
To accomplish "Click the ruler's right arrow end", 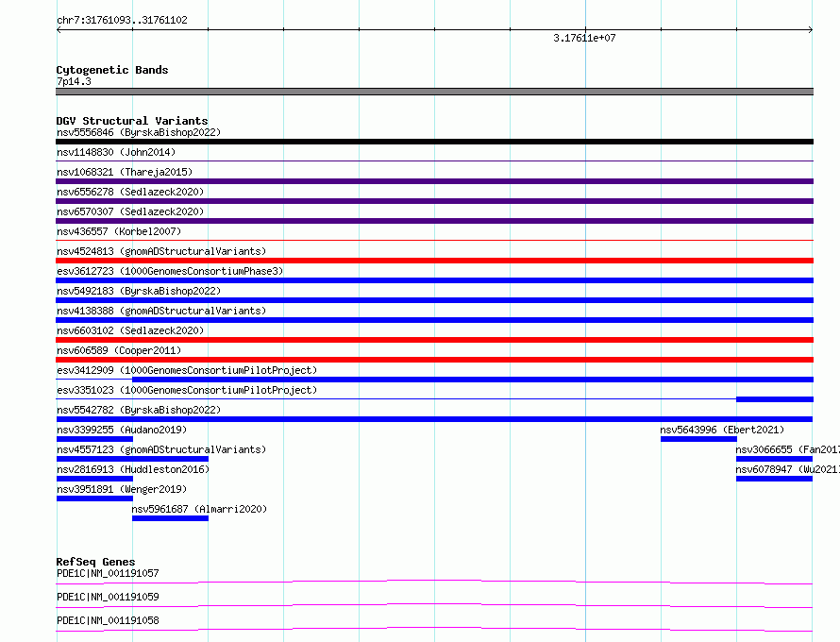I will [810, 30].
